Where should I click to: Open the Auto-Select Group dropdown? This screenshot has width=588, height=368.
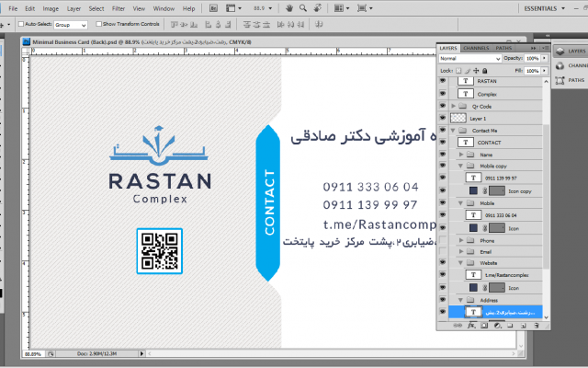[x=71, y=25]
